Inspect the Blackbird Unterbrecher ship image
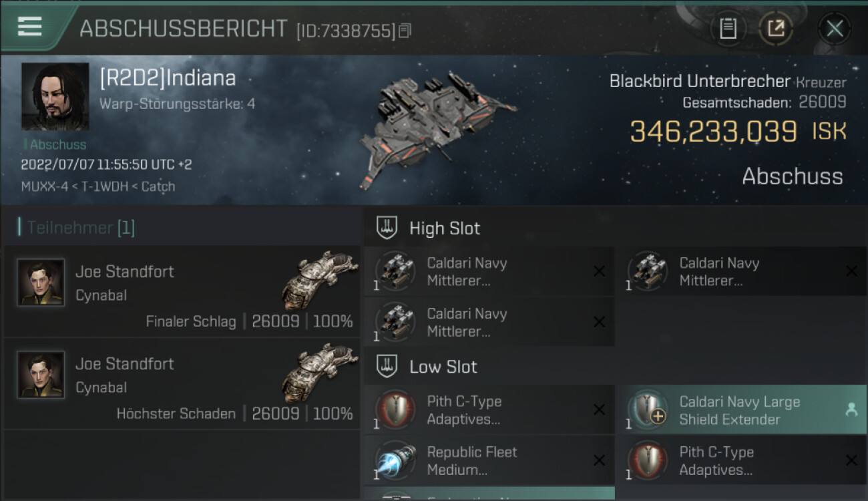This screenshot has width=868, height=501. point(434,130)
